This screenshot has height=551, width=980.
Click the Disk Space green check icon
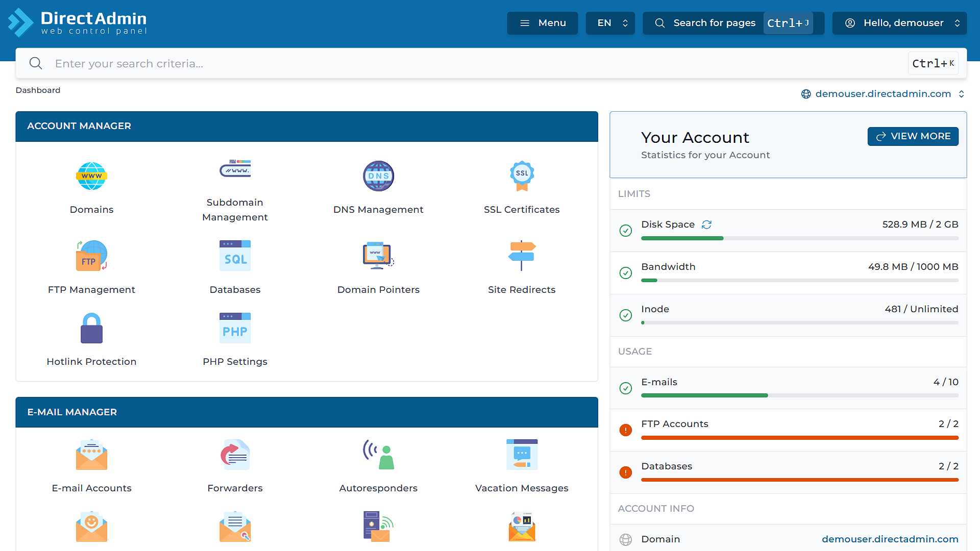tap(625, 231)
